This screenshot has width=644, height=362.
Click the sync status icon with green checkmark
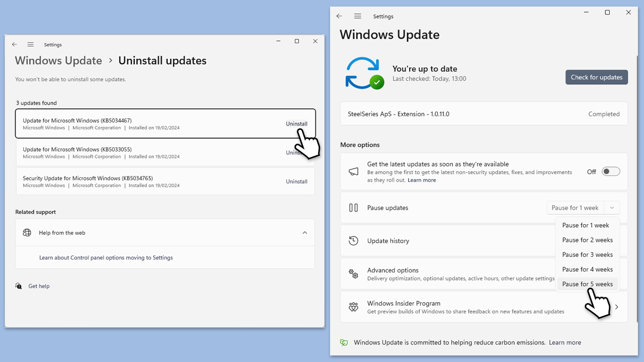(x=365, y=73)
